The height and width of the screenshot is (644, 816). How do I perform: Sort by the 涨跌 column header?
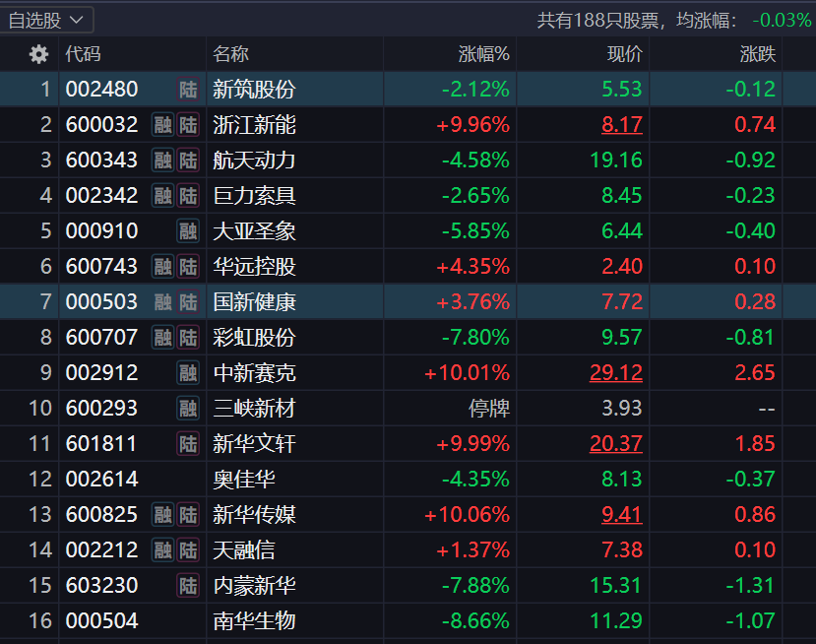[758, 54]
